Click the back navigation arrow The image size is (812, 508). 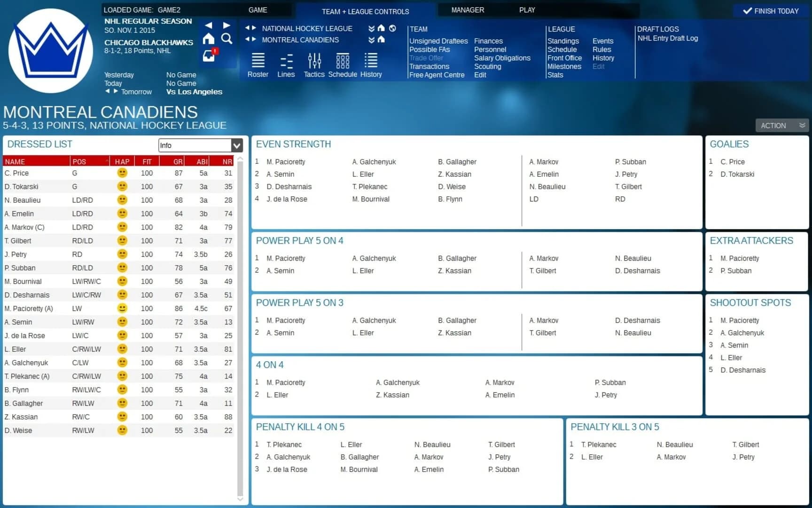[208, 25]
